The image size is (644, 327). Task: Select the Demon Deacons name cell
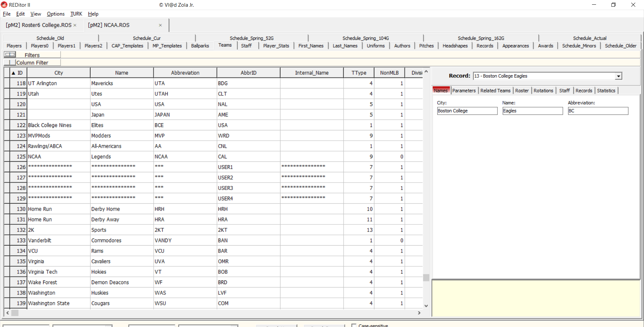coord(122,282)
